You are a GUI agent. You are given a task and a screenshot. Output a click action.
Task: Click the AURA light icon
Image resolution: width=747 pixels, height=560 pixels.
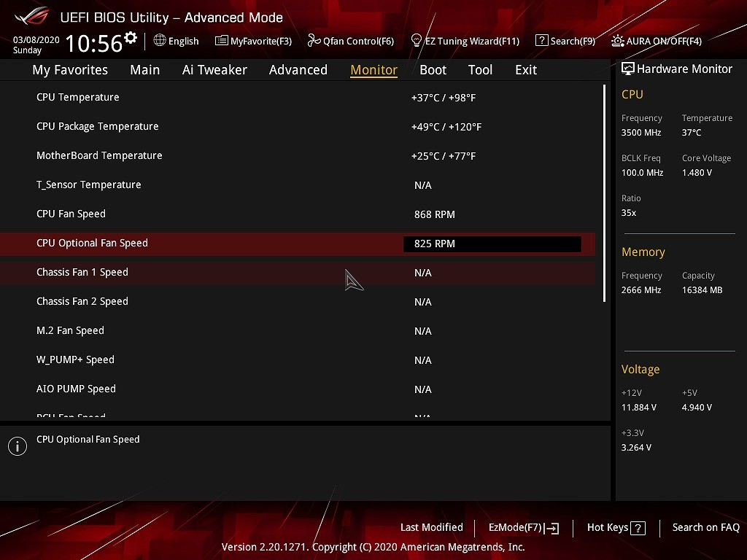(x=617, y=41)
